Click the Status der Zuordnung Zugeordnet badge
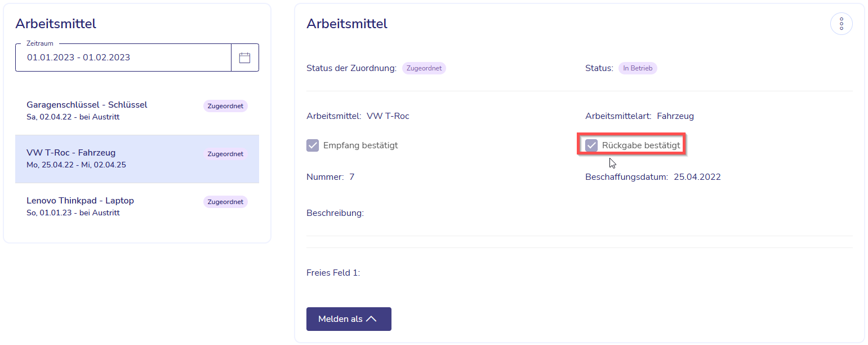The height and width of the screenshot is (345, 868). tap(424, 68)
